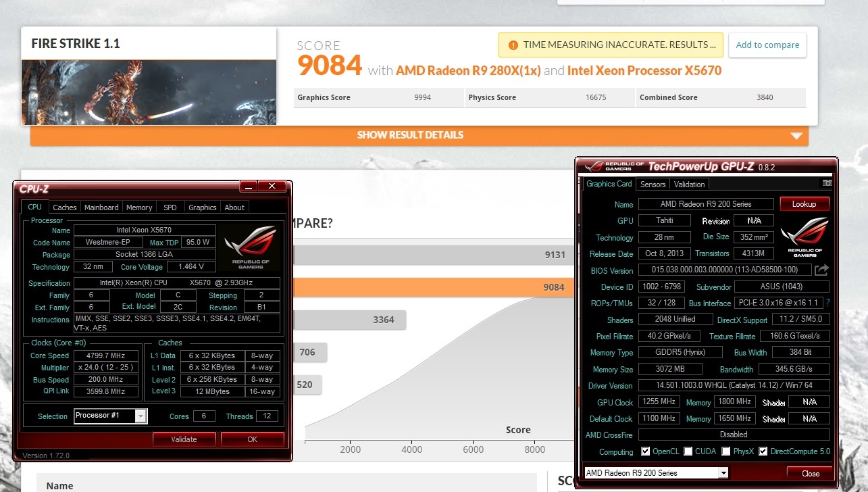Select the About tab in CPU-Z

pos(234,207)
